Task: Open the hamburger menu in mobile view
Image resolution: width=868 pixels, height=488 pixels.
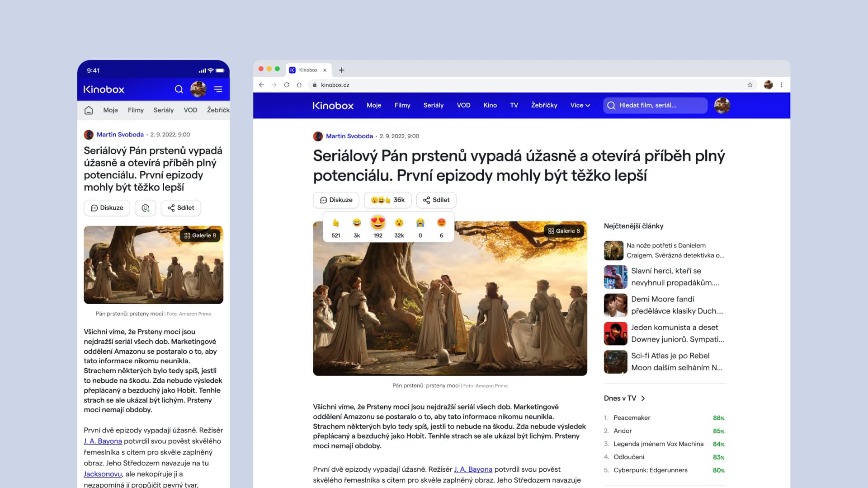Action: tap(218, 89)
